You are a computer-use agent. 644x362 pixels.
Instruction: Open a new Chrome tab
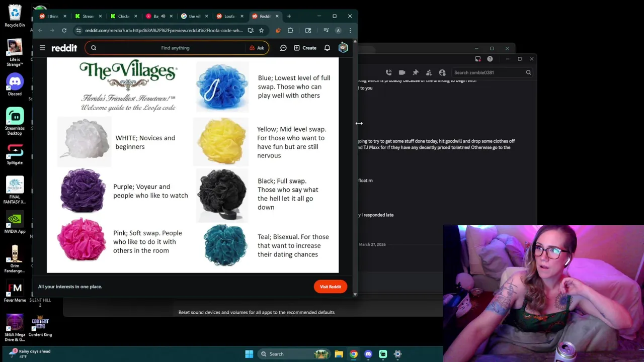tap(289, 16)
